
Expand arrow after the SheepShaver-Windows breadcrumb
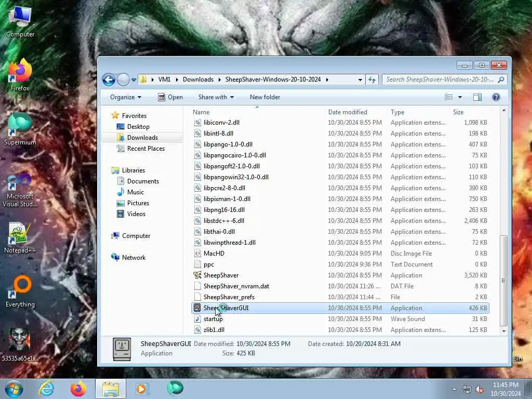[327, 79]
